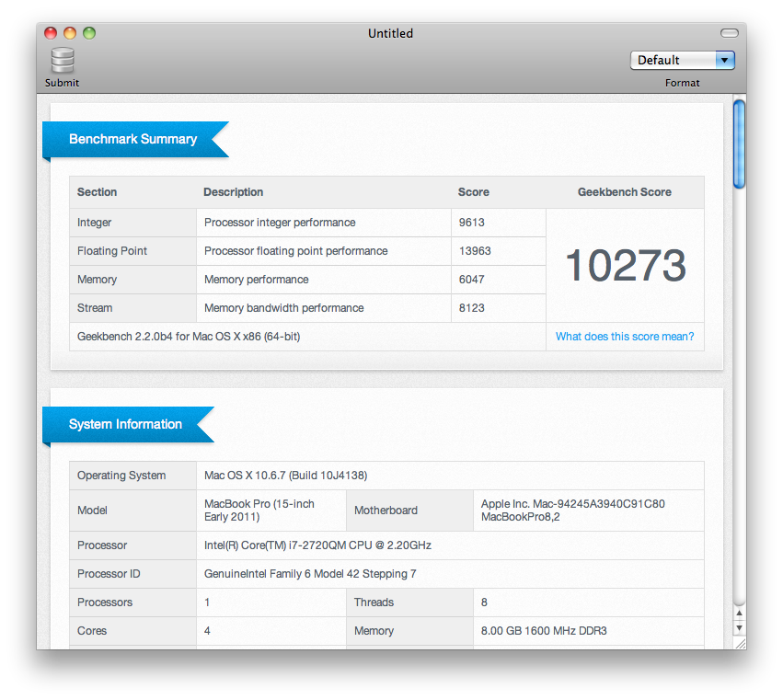Image resolution: width=783 pixels, height=700 pixels.
Task: Click the toolbar toggle pill button
Action: pyautogui.click(x=729, y=33)
